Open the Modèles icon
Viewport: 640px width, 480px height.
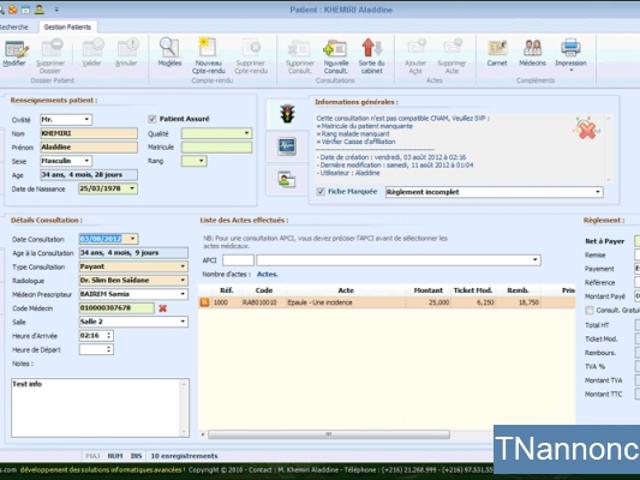pyautogui.click(x=169, y=47)
